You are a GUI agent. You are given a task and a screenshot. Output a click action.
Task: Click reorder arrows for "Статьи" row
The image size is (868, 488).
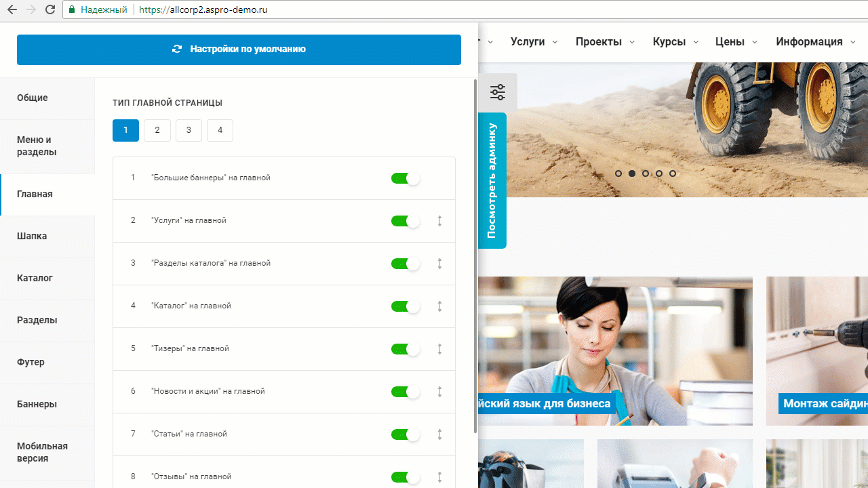coord(439,434)
